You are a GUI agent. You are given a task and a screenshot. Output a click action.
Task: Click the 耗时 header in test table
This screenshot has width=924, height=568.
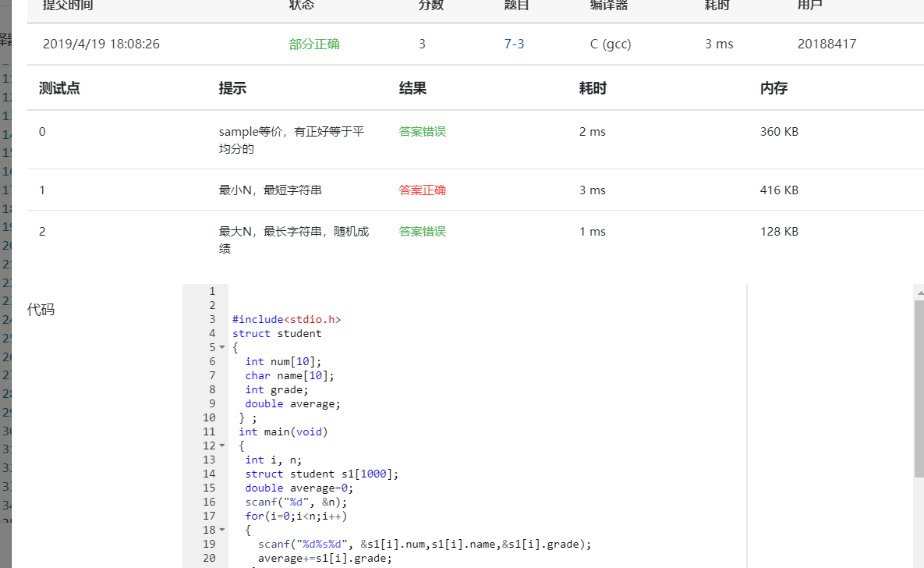coord(593,88)
